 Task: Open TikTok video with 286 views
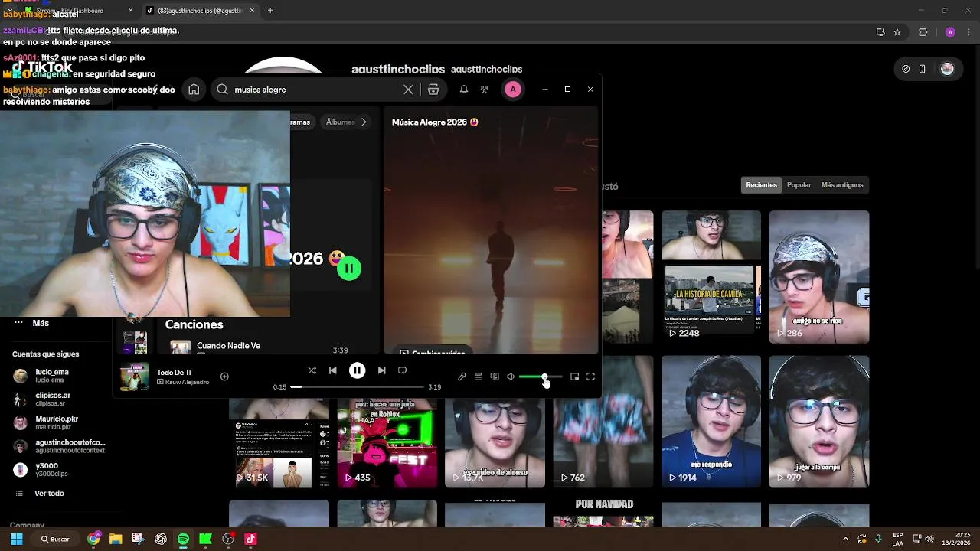(x=819, y=277)
